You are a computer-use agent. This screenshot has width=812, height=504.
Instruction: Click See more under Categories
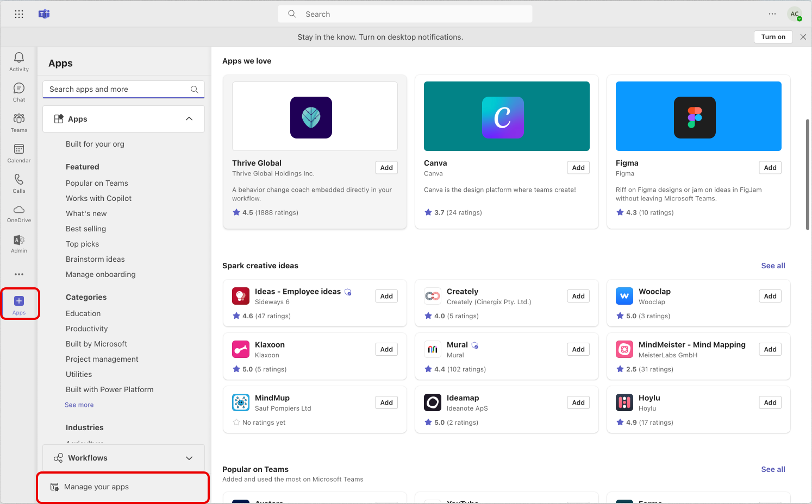[79, 405]
